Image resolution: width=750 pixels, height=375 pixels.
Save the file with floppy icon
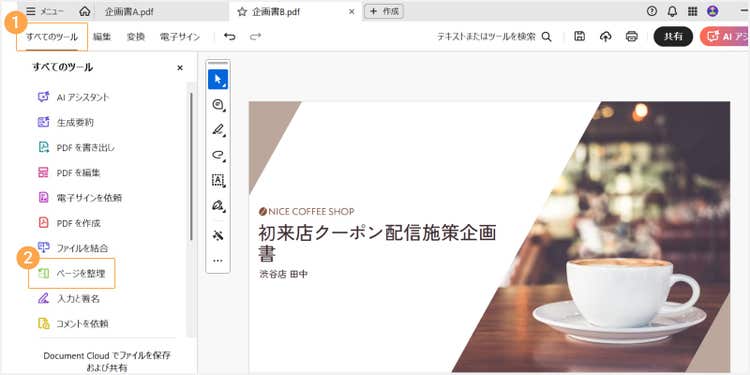(x=580, y=36)
